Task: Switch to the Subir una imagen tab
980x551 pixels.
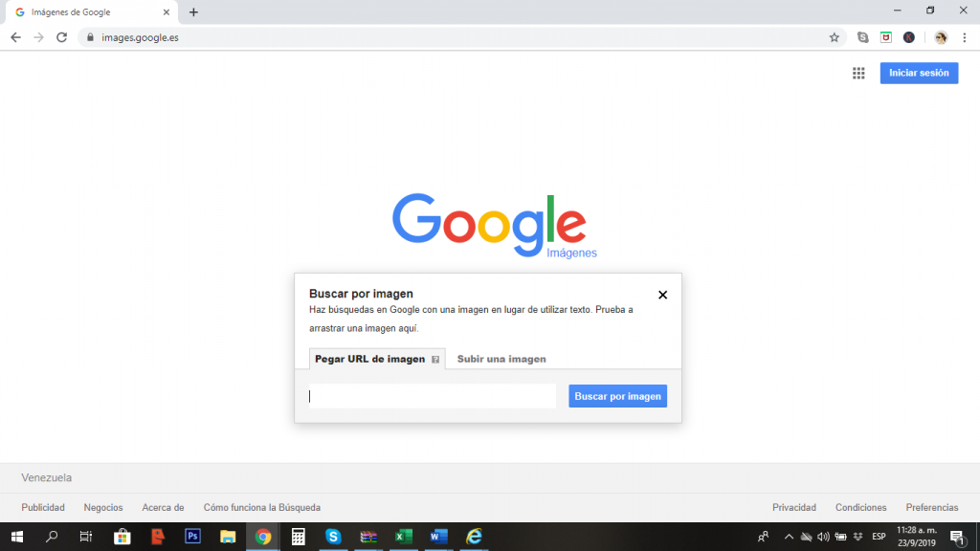Action: coord(501,359)
